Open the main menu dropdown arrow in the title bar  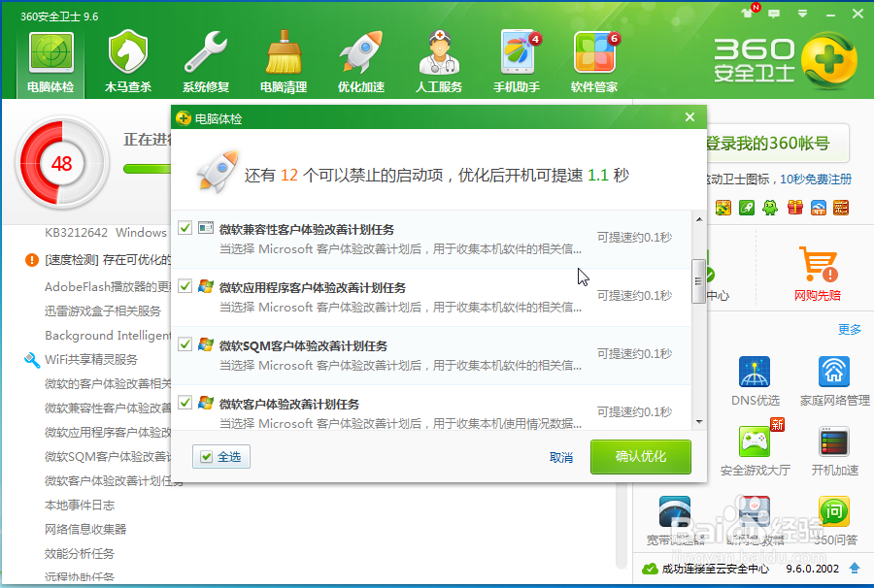point(803,14)
